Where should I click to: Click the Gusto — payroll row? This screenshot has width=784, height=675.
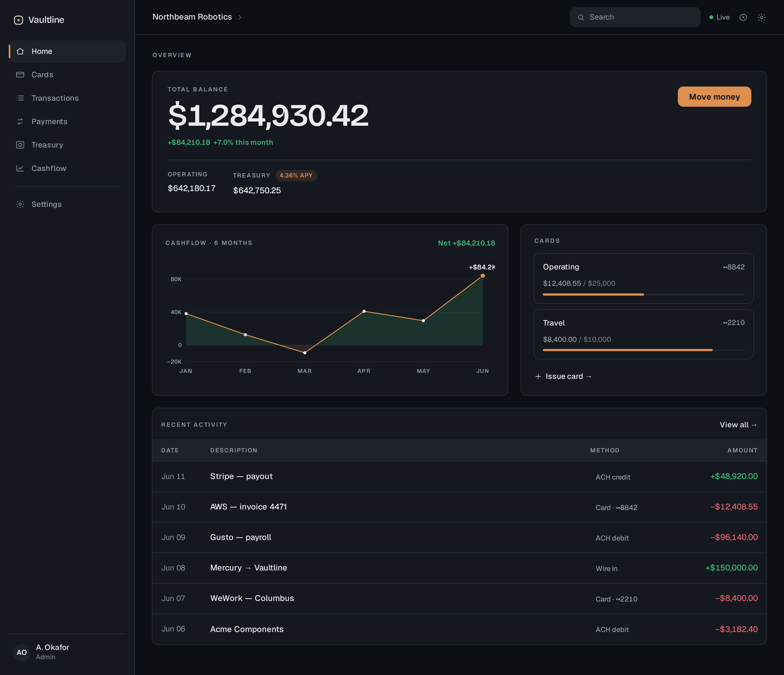pyautogui.click(x=459, y=538)
